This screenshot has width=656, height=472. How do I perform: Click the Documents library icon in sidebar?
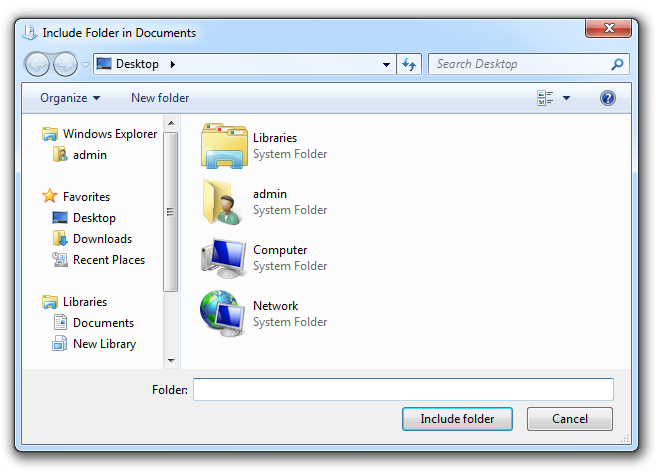[60, 322]
